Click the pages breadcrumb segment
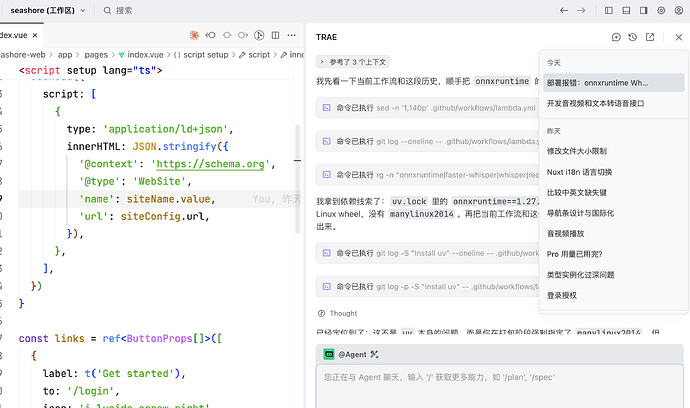Screen dimensions: 690x408 [96, 55]
